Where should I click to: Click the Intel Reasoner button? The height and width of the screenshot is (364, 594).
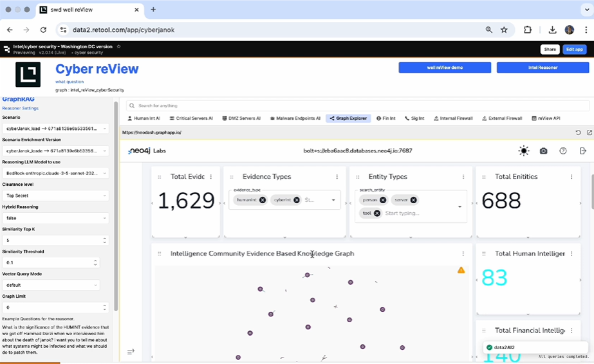click(x=543, y=68)
